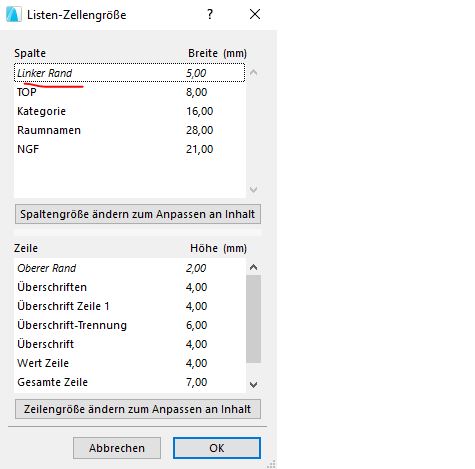Click the row list scrollbar thumb
475x469 pixels.
coord(253,319)
